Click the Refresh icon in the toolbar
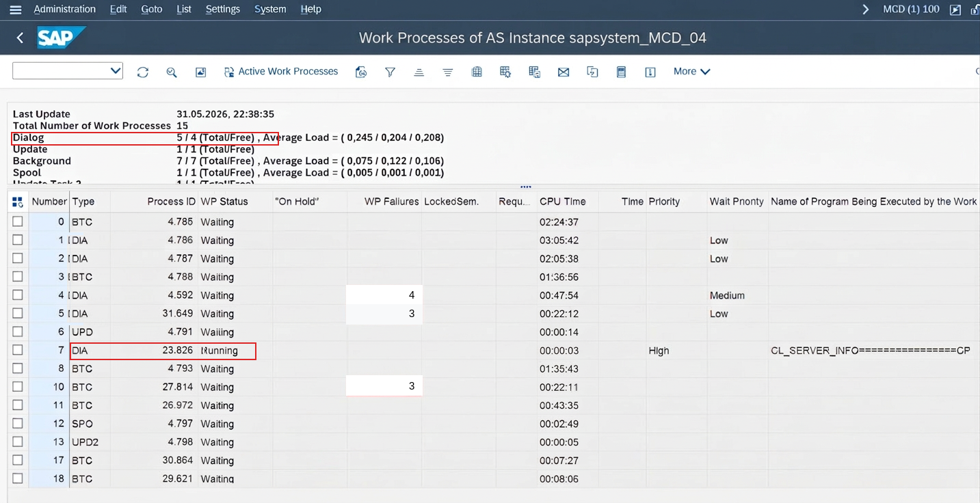Screen dimensions: 980x503 coord(143,72)
